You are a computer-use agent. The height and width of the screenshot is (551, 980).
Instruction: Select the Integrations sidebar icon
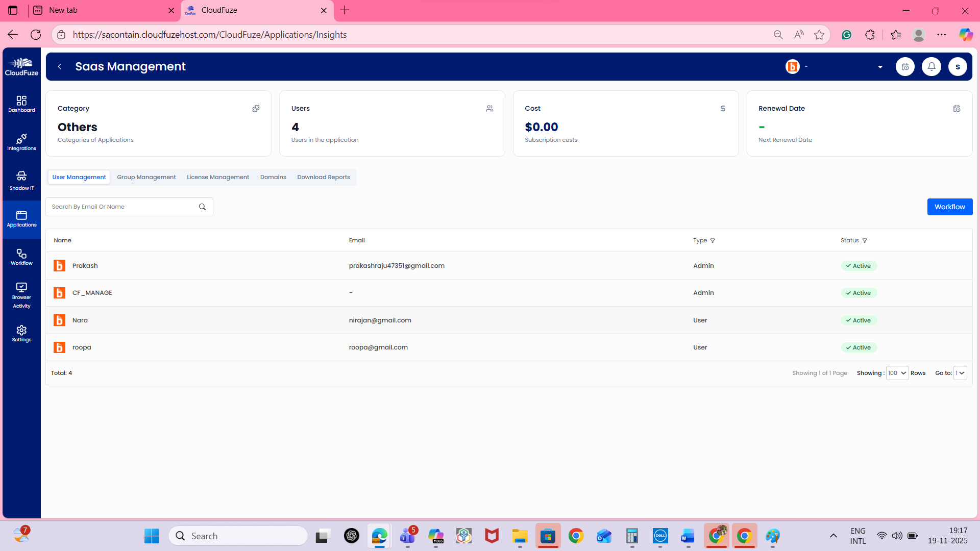click(21, 142)
